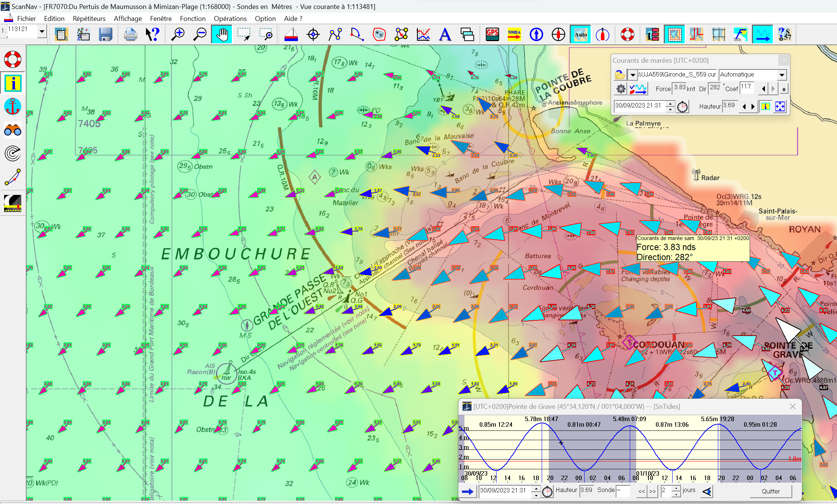837x504 pixels.
Task: Click the Print icon in toolbar
Action: (130, 34)
